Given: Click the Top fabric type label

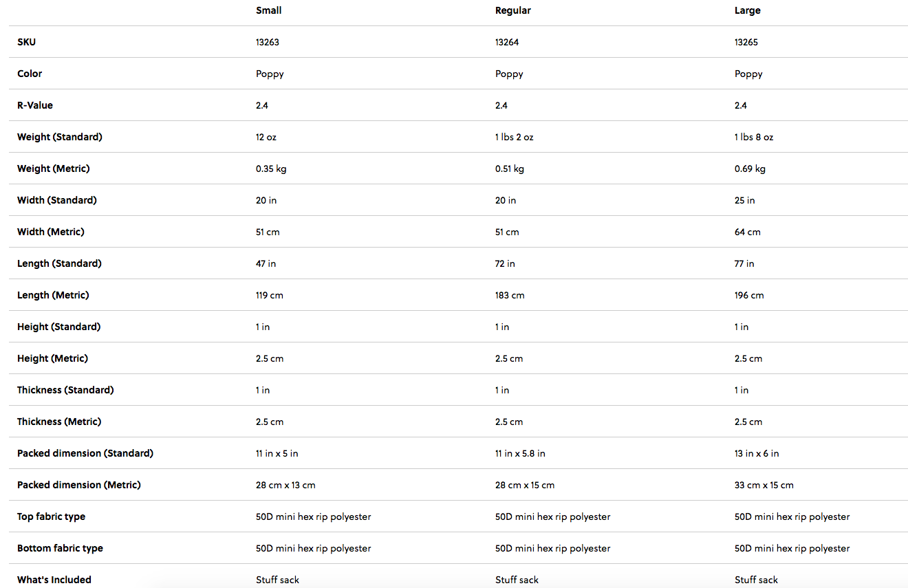Looking at the screenshot, I should point(52,516).
